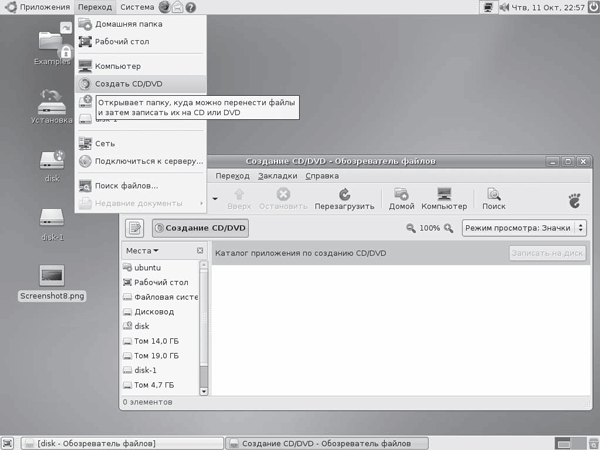Screen dimensions: 600x450
Task: Zoom in with the plus magnifier icon
Action: (449, 229)
